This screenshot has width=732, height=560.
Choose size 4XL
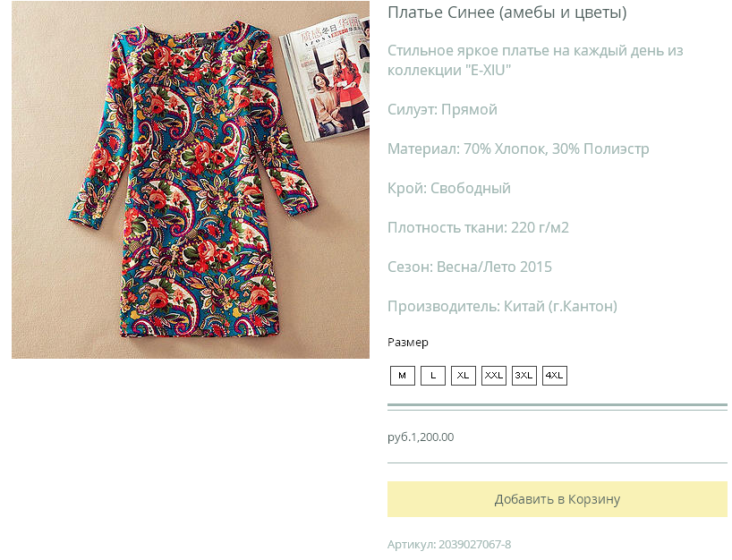point(555,376)
